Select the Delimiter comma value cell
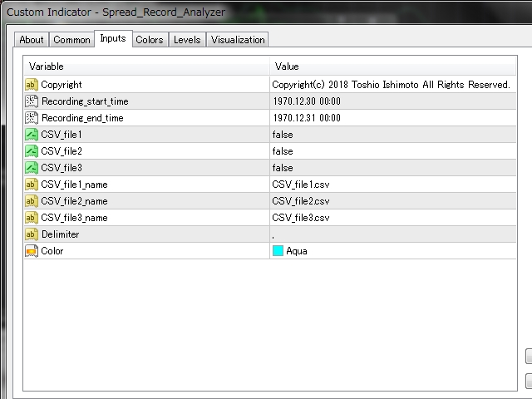 [x=393, y=234]
